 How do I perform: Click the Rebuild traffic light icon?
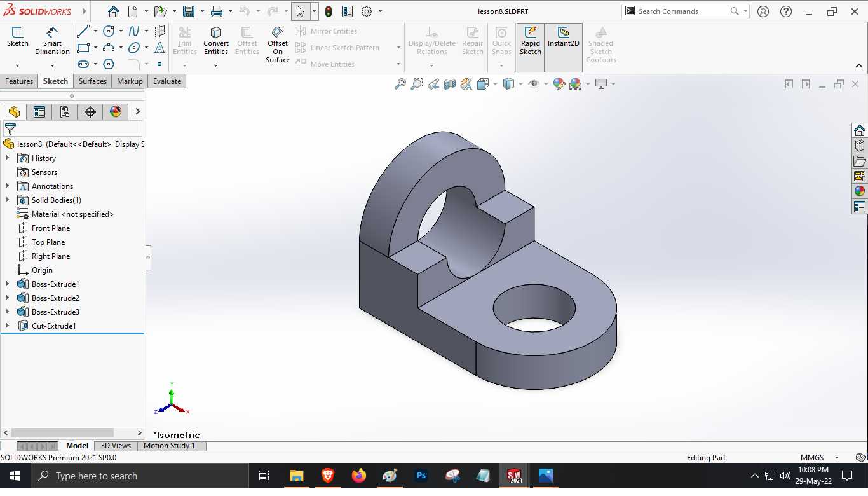pyautogui.click(x=329, y=11)
